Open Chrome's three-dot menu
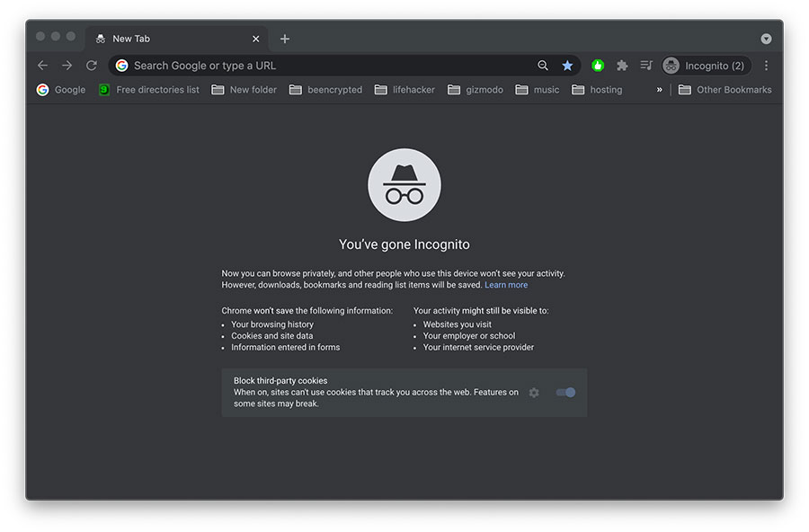This screenshot has width=809, height=532. tap(766, 65)
